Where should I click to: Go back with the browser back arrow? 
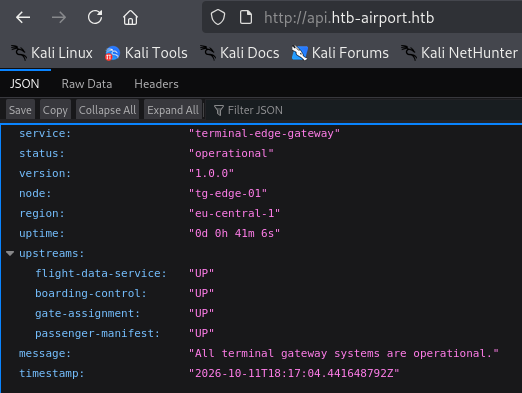[x=23, y=17]
